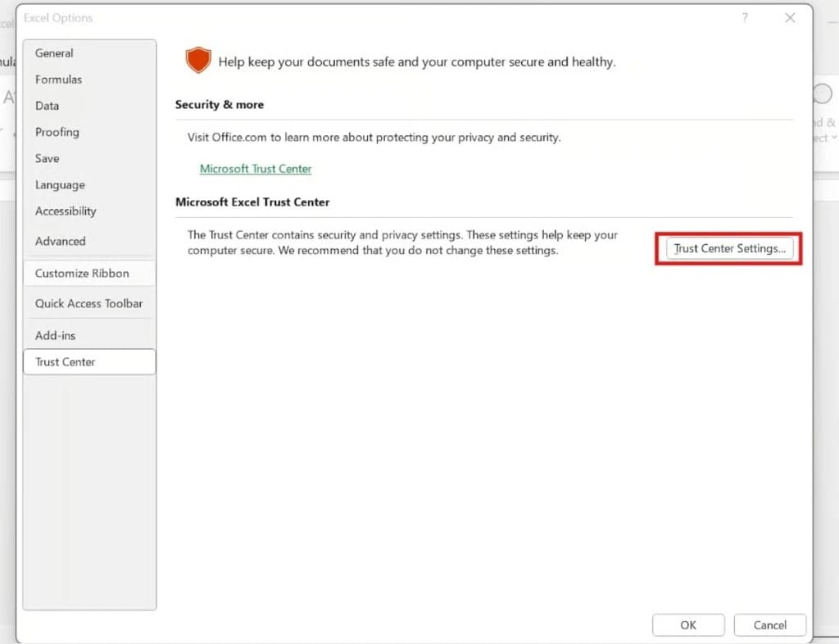Close the Excel Options dialog
The width and height of the screenshot is (839, 644).
[x=789, y=17]
